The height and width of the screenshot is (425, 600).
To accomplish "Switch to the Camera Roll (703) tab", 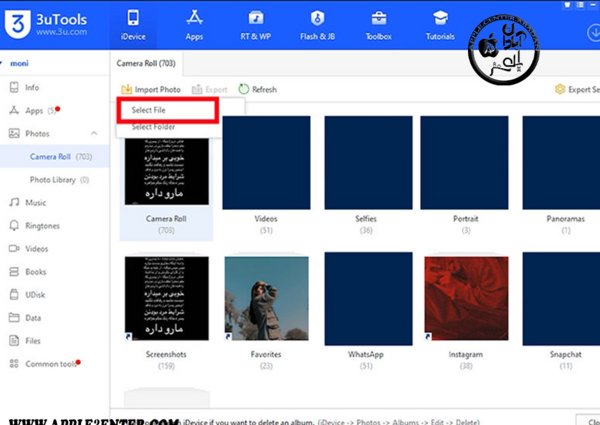I will [x=146, y=63].
